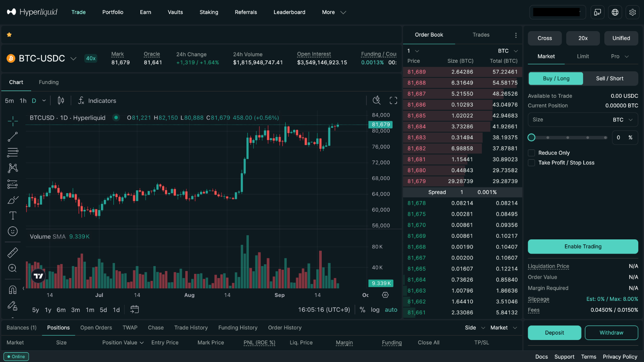Viewport: 644px width, 362px height.
Task: Switch to the Open Orders tab
Action: coord(96,328)
